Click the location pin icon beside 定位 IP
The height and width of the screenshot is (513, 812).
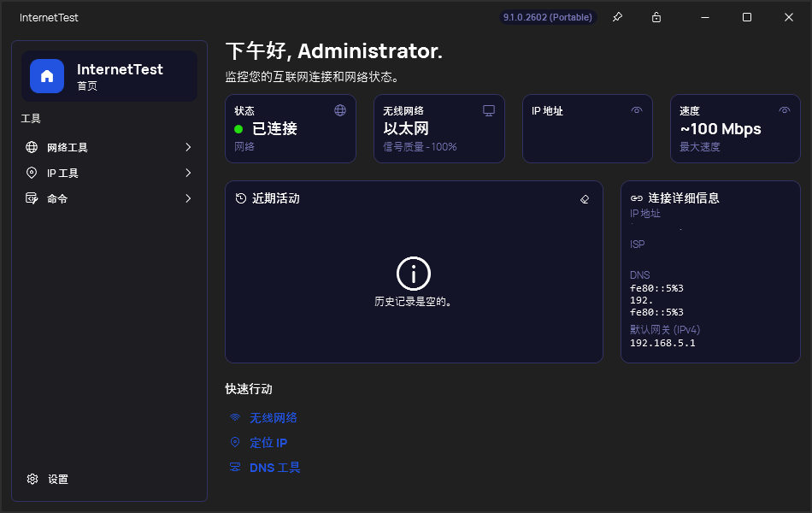234,442
